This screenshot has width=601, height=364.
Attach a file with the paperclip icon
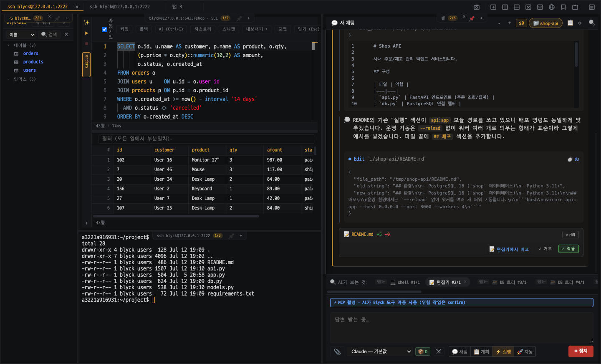pos(337,352)
